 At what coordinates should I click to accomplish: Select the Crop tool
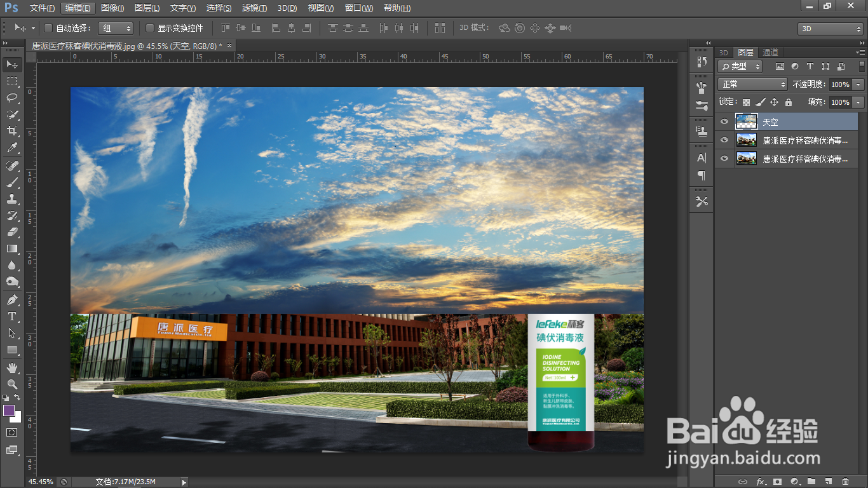(x=12, y=131)
